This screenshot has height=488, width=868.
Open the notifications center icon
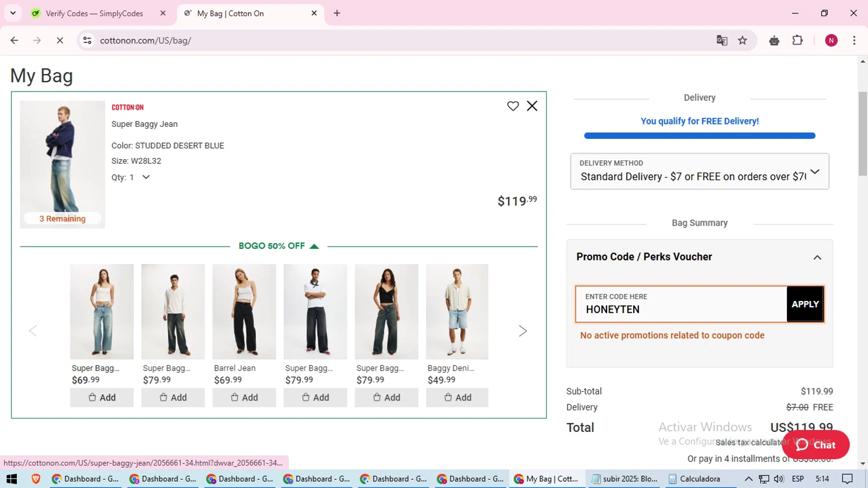[847, 479]
